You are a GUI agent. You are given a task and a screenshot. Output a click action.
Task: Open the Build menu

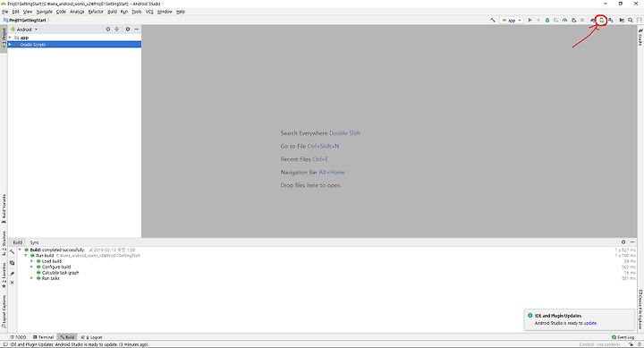112,12
